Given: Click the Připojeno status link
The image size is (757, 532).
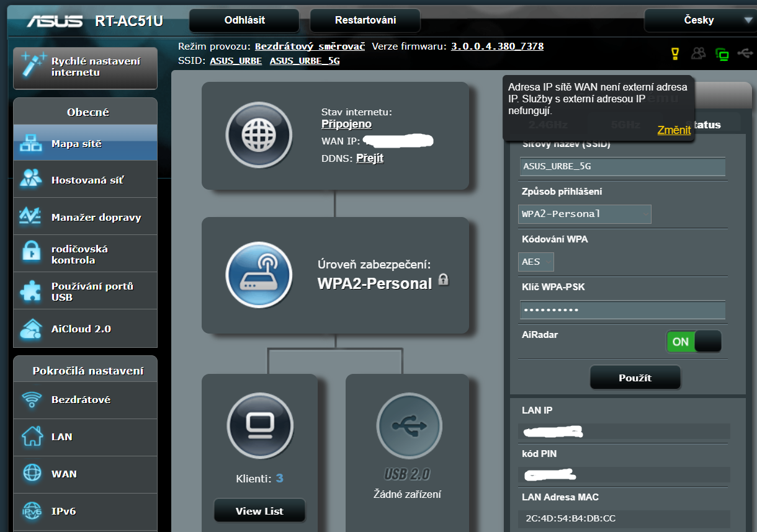Looking at the screenshot, I should click(346, 125).
